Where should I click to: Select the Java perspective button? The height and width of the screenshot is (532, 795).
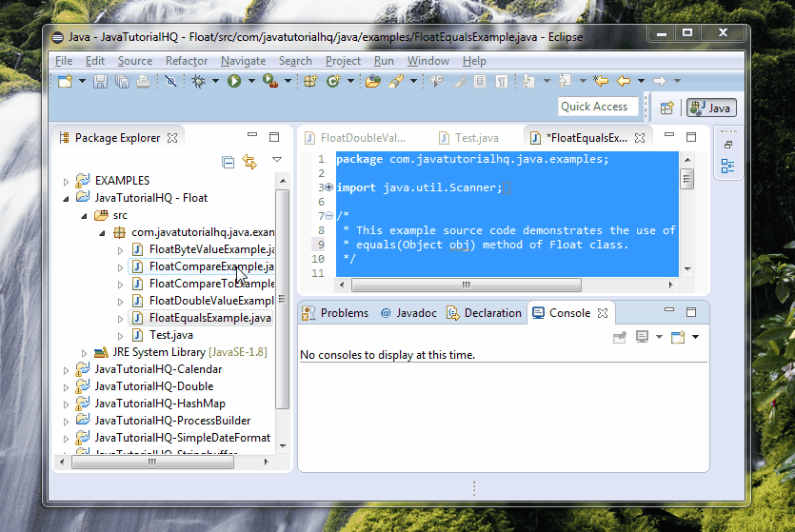pyautogui.click(x=711, y=108)
